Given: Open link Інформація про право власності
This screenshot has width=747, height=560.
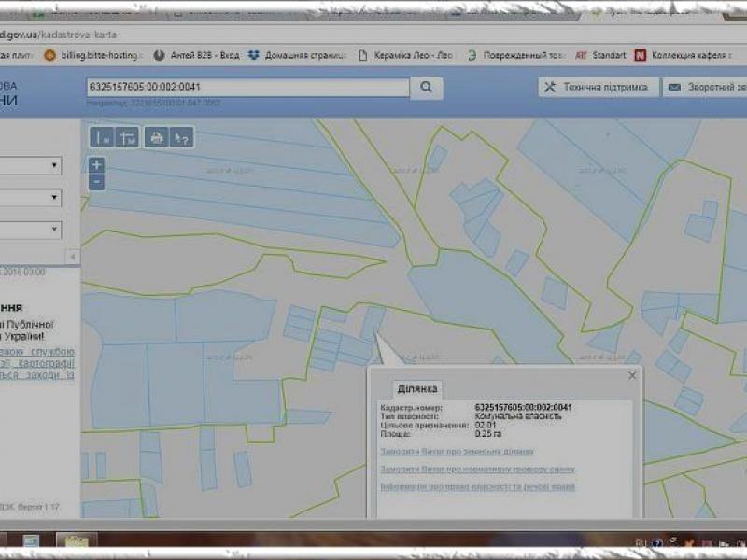Looking at the screenshot, I should (x=477, y=487).
